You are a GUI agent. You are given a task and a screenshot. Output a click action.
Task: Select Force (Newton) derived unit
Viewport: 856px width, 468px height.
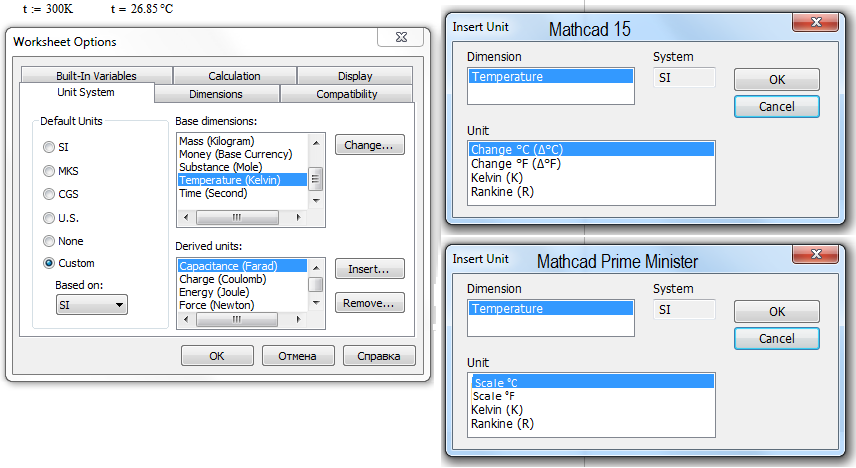point(242,305)
